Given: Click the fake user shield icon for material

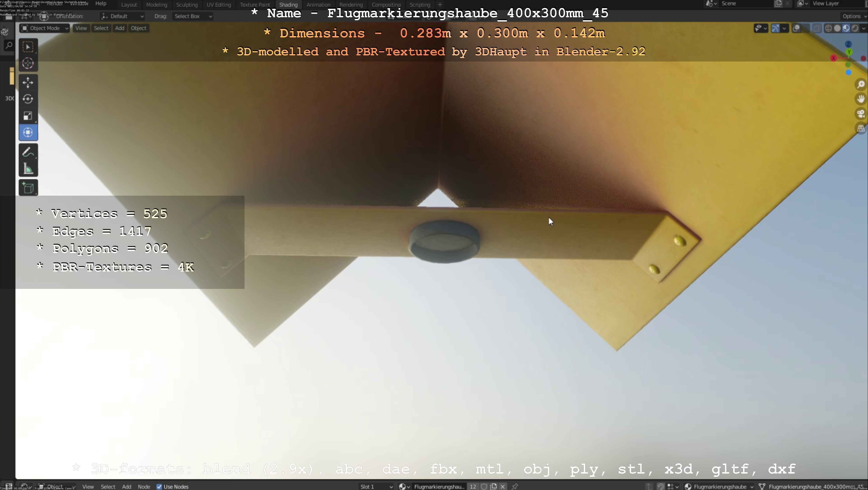Looking at the screenshot, I should [x=484, y=486].
